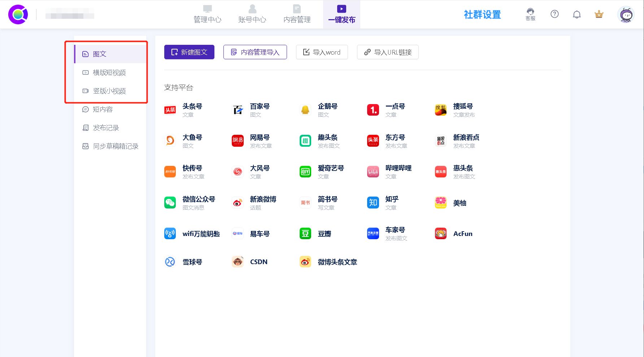Click the 微信公众号 WeChat icon
Screen dimensions: 644x357
coord(170,203)
